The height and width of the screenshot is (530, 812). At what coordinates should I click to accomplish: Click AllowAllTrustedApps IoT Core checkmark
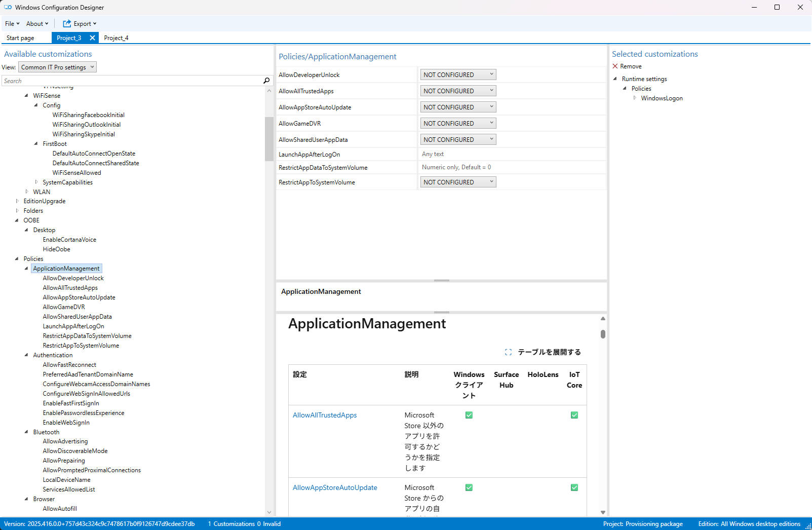[574, 415]
